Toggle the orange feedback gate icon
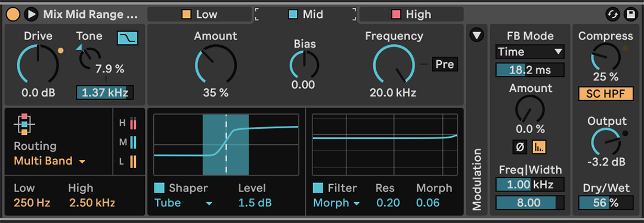This screenshot has height=223, width=644. coord(539,147)
